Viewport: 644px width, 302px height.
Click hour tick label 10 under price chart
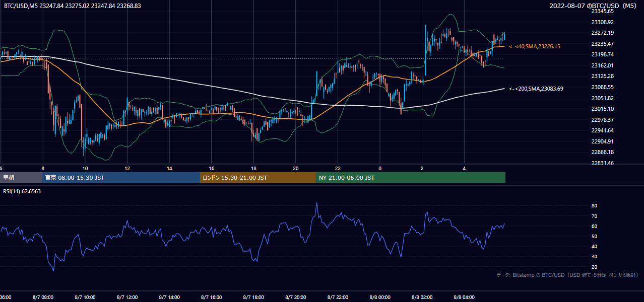tap(85, 168)
